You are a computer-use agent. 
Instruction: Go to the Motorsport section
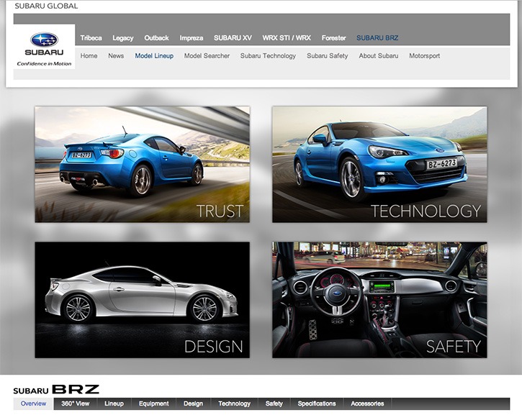click(425, 56)
